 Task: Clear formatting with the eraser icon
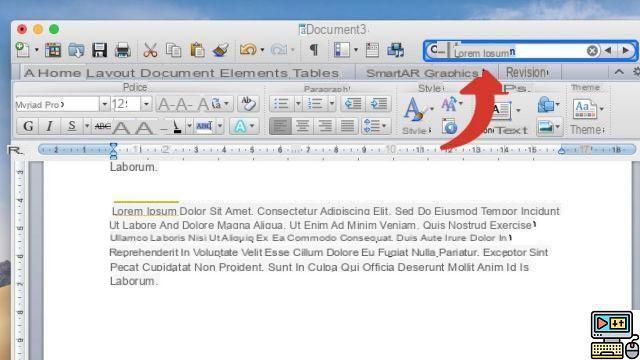[248, 104]
